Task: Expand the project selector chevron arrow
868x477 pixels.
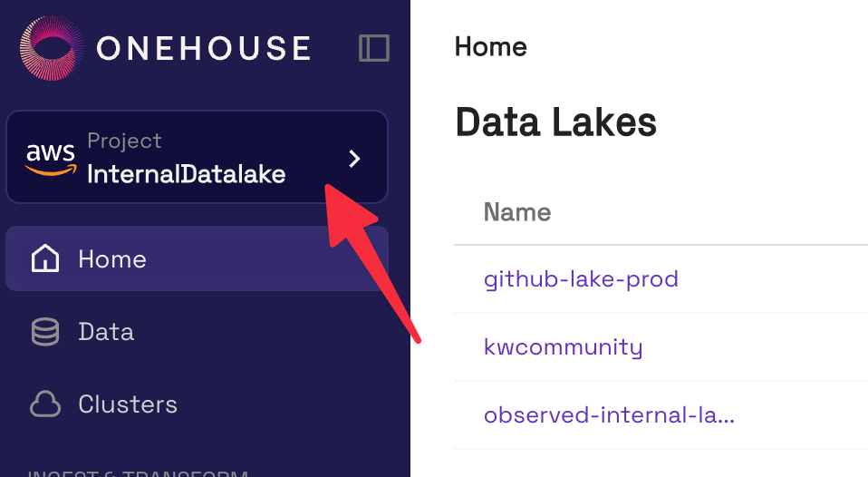Action: tap(354, 160)
